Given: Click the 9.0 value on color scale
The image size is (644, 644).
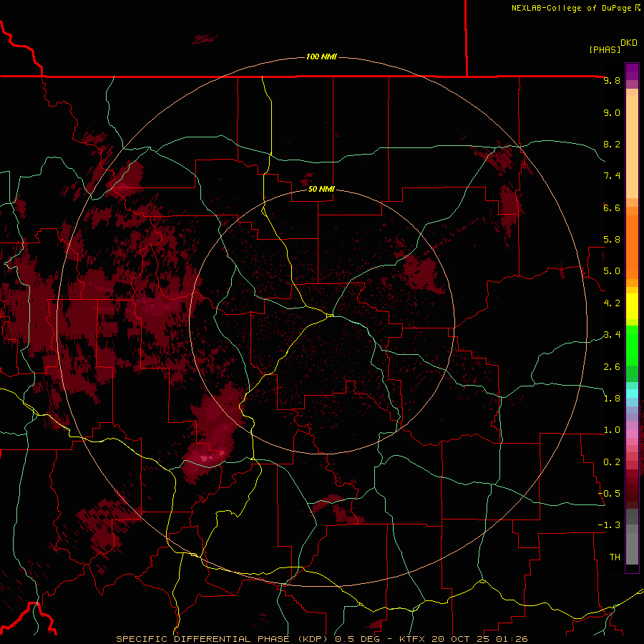Looking at the screenshot, I should coord(612,112).
